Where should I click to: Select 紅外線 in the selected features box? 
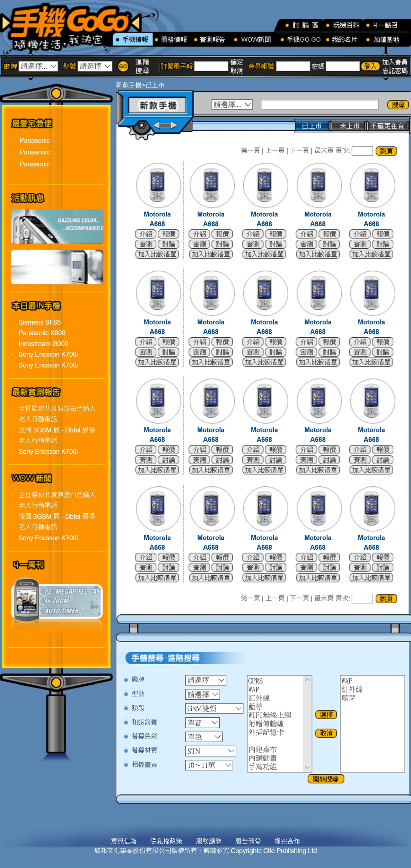352,689
